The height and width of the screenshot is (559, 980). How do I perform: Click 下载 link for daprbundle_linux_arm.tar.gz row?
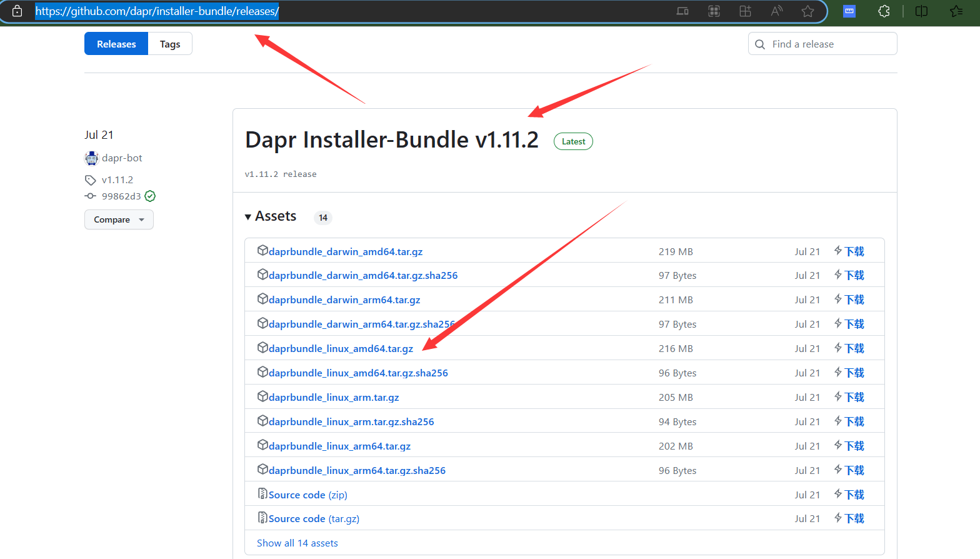pos(854,397)
